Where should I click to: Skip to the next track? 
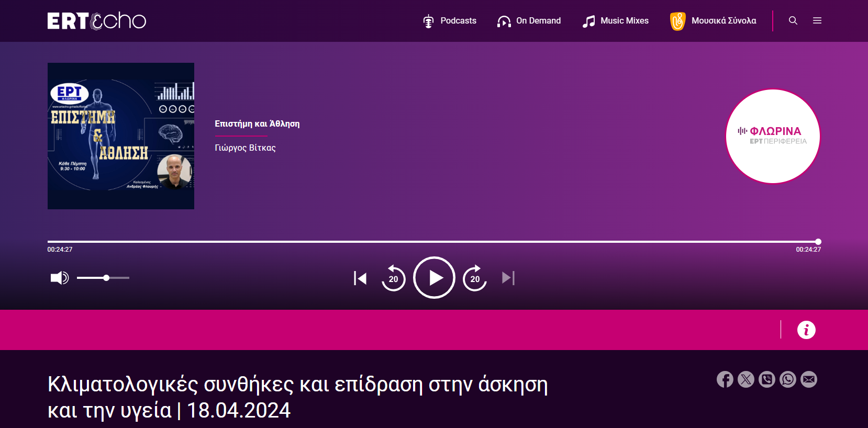[508, 278]
